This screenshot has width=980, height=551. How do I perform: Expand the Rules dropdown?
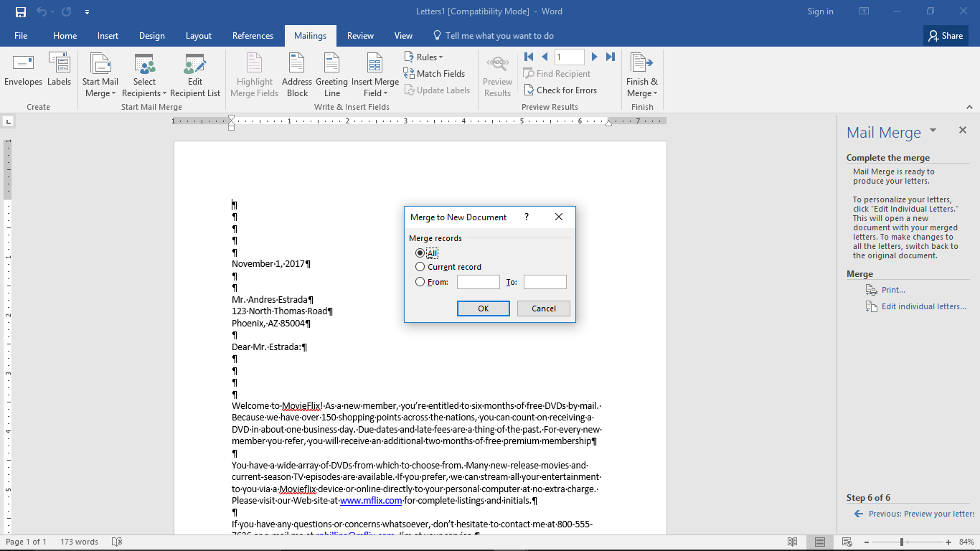pos(424,56)
